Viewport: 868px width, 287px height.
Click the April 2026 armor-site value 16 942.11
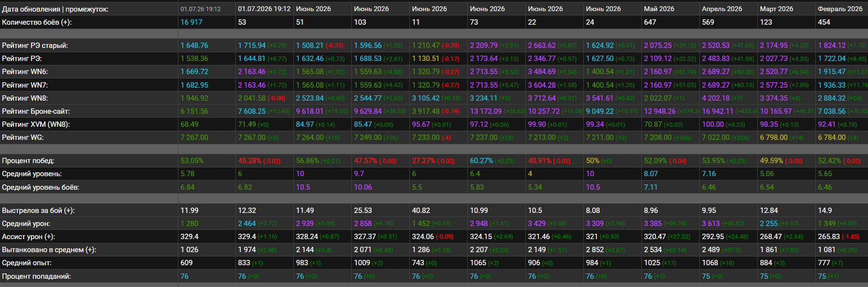tap(718, 111)
